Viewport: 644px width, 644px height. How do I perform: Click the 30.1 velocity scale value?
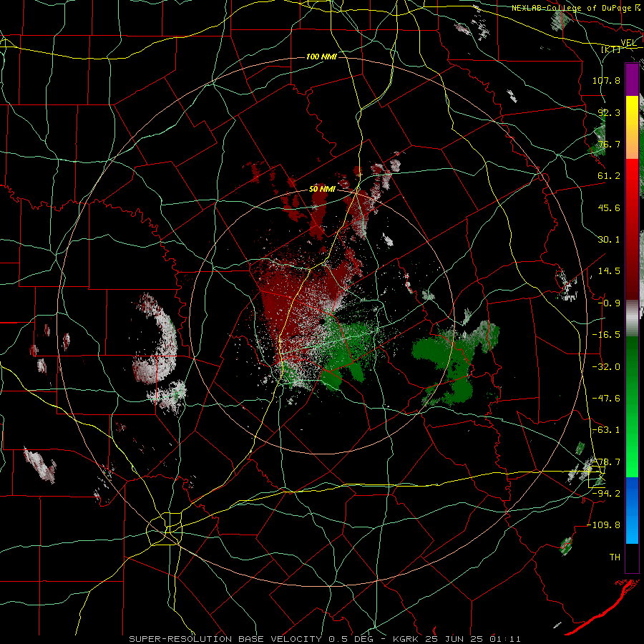click(609, 240)
